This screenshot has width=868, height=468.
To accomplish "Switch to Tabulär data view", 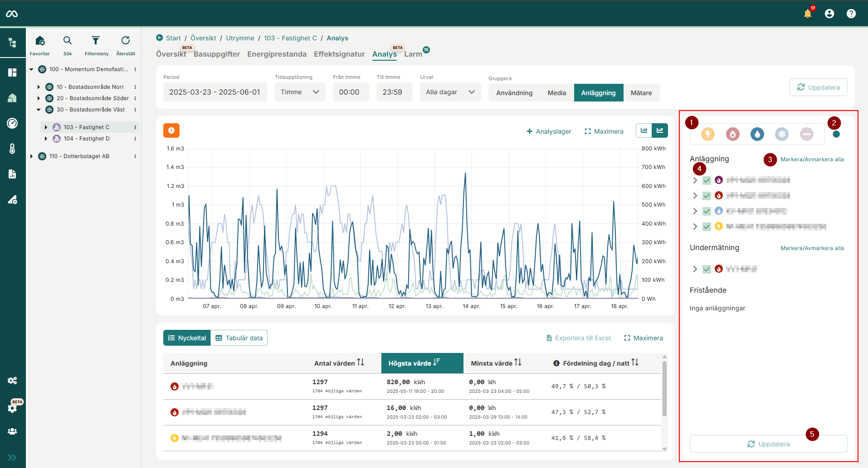I will coord(239,338).
